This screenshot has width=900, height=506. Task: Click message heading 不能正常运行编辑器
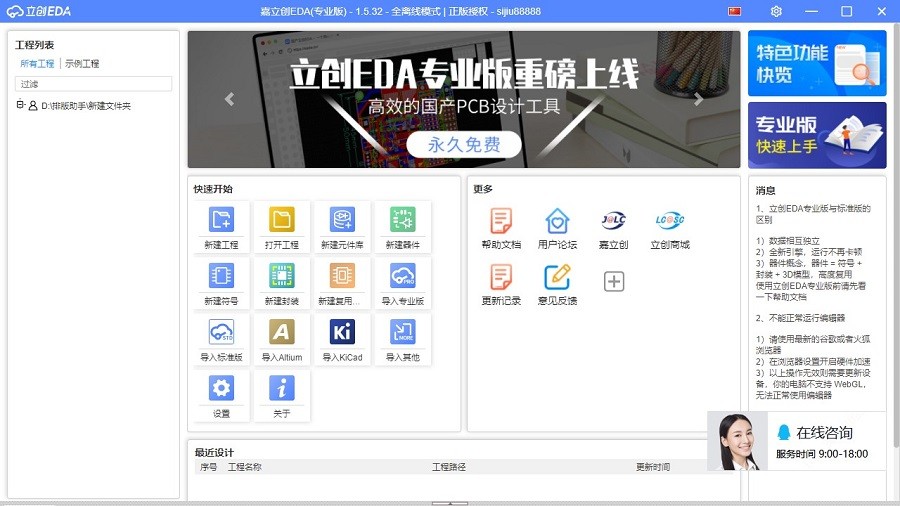tap(800, 317)
